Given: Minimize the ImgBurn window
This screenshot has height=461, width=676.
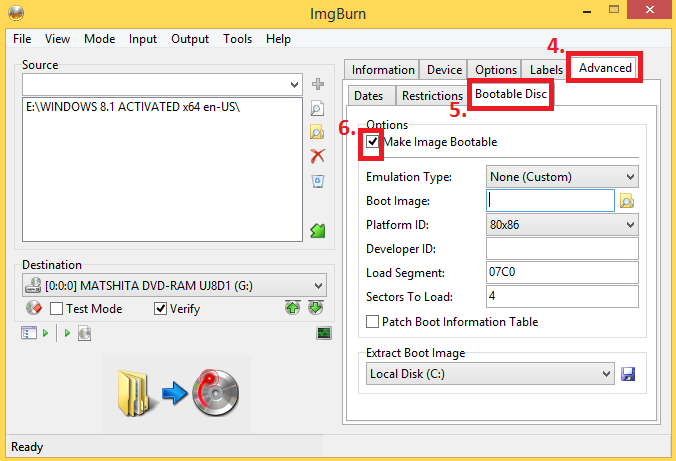Looking at the screenshot, I should 587,11.
